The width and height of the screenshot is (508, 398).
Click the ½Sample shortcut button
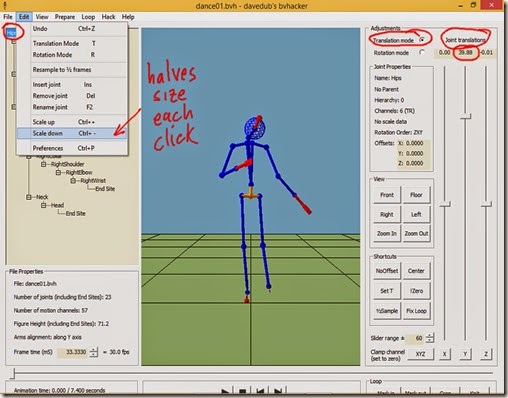(x=387, y=311)
